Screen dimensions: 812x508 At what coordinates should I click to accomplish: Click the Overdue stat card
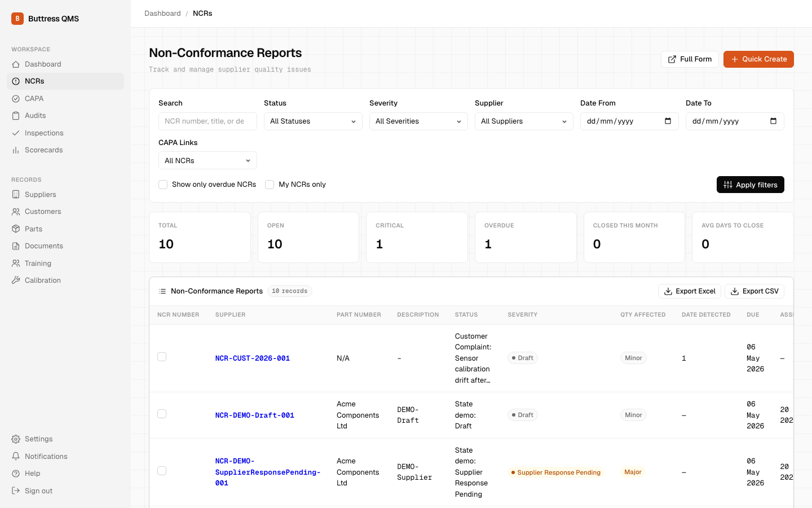pos(526,237)
